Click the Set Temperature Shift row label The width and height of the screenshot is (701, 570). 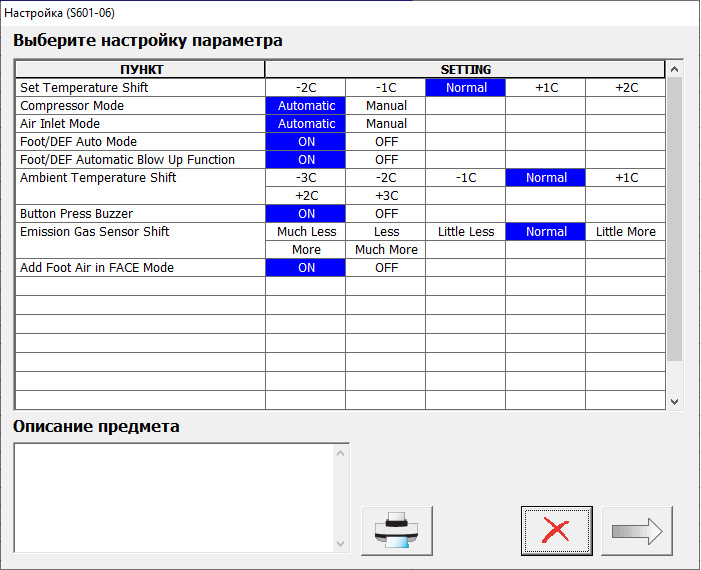tap(84, 88)
